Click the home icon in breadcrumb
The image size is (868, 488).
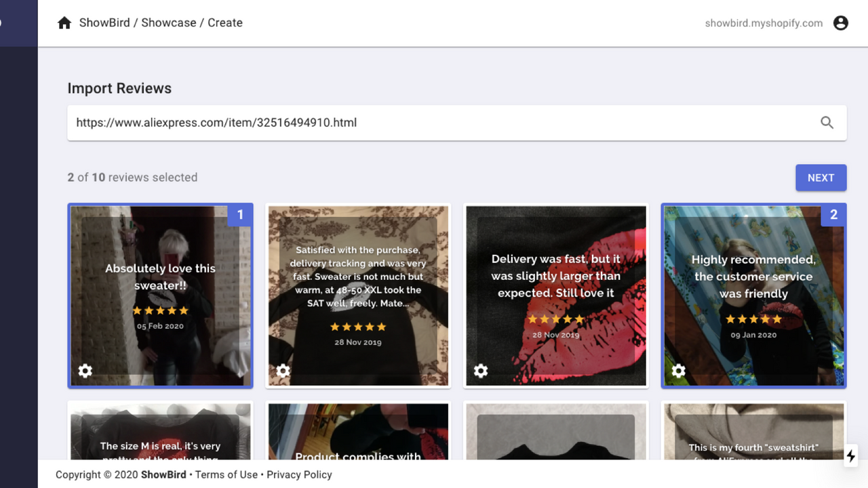click(64, 23)
